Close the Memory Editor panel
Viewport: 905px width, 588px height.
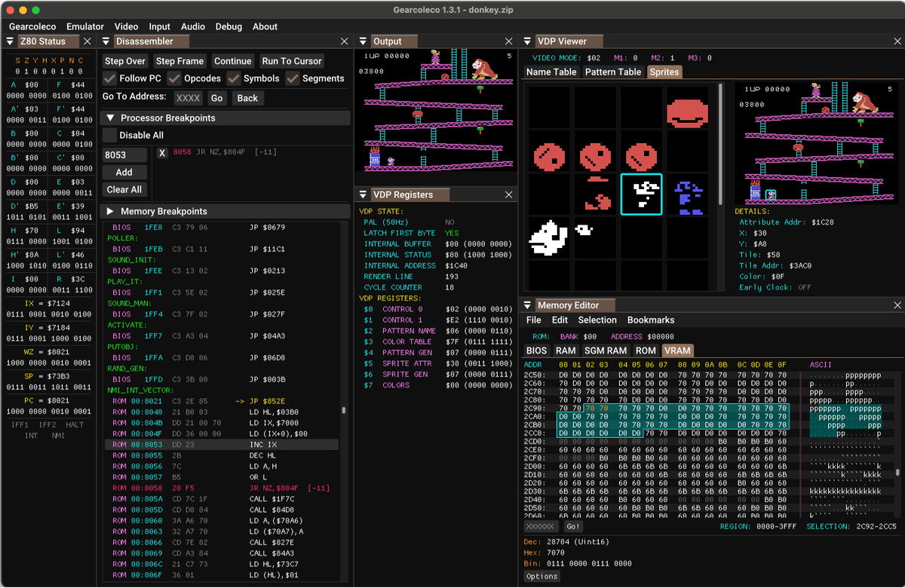click(x=897, y=305)
